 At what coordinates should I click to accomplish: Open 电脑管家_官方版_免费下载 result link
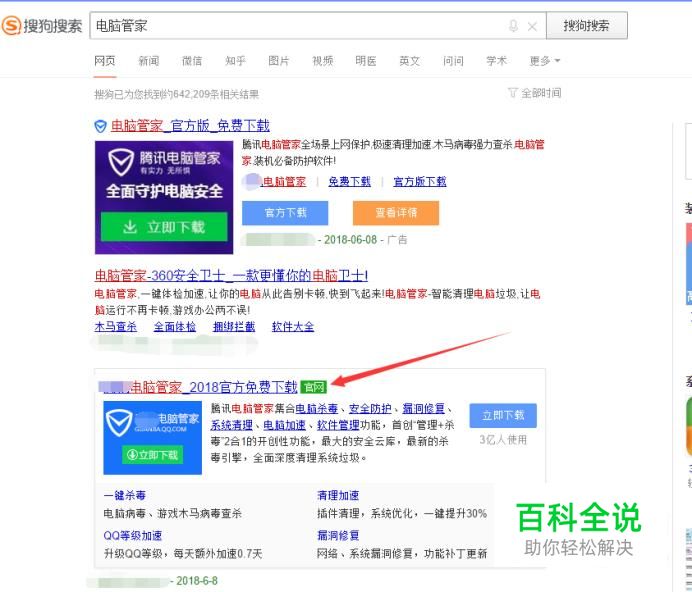(190, 126)
